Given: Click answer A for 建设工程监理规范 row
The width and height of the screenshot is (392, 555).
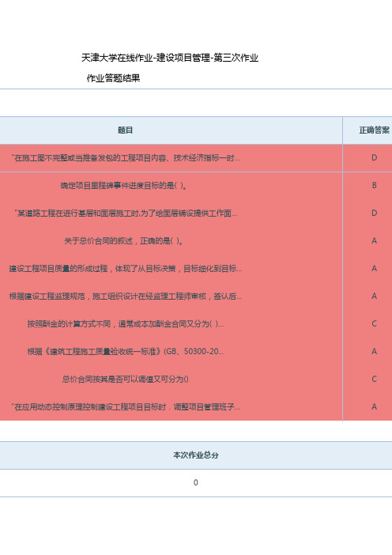Looking at the screenshot, I should pos(375,296).
